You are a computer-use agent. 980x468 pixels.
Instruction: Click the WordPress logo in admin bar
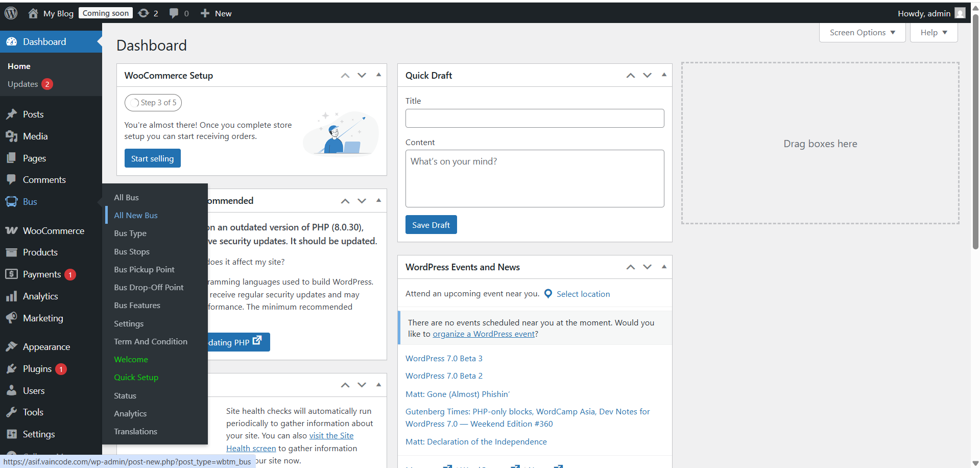coord(11,13)
